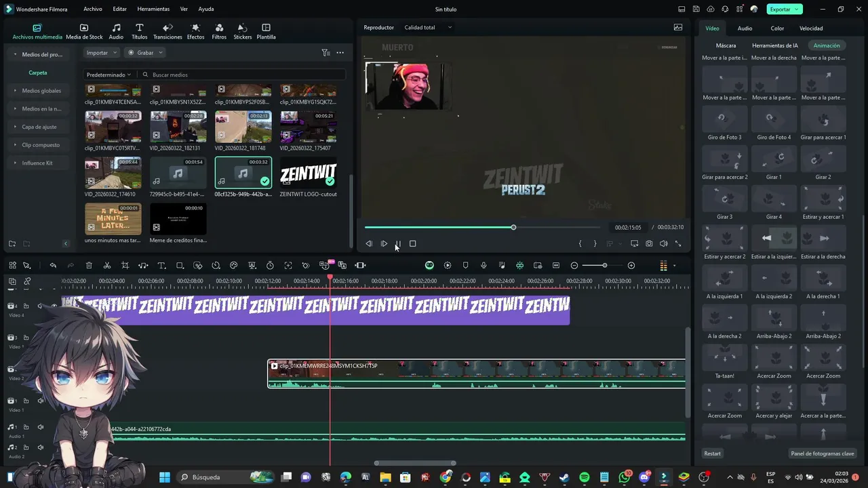The height and width of the screenshot is (488, 868).
Task: Open the Filtros tab
Action: click(219, 31)
